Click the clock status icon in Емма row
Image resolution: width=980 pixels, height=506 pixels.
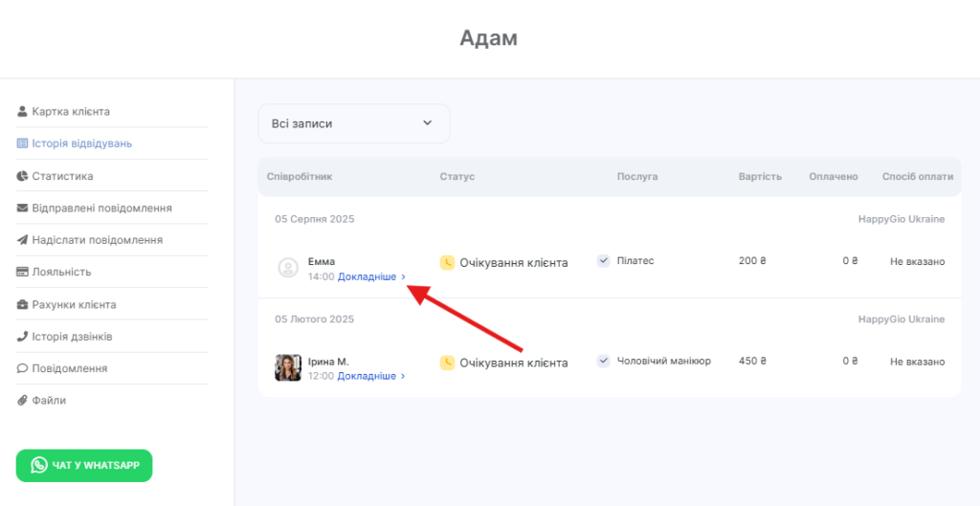click(x=447, y=262)
